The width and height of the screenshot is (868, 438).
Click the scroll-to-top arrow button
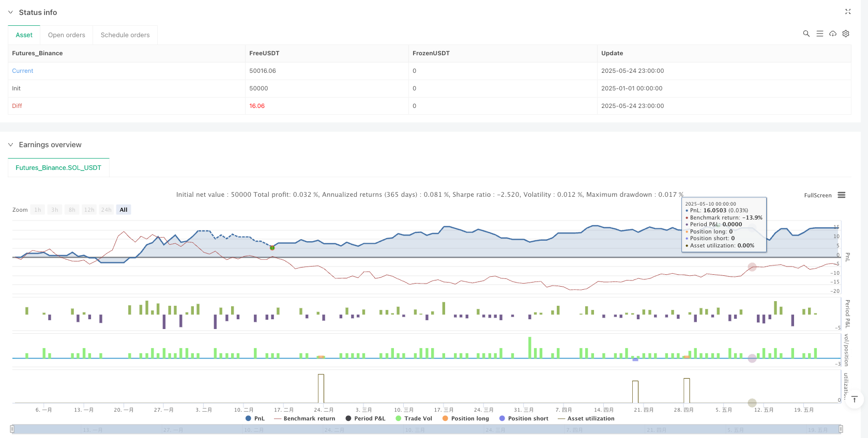point(855,399)
